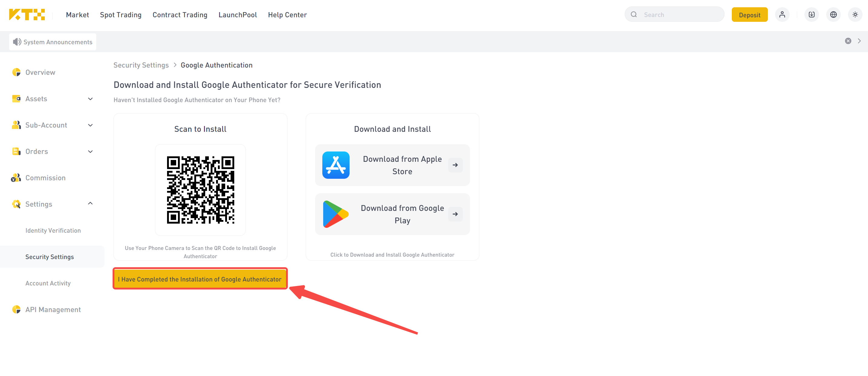
Task: Click the next announcement chevron arrow
Action: [x=859, y=41]
